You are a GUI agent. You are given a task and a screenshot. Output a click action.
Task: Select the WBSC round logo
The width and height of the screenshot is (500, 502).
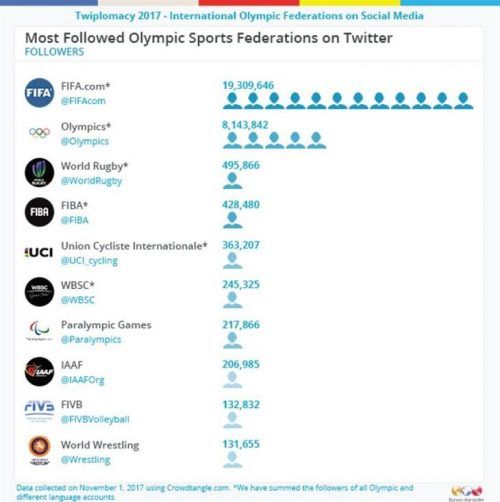pyautogui.click(x=39, y=292)
